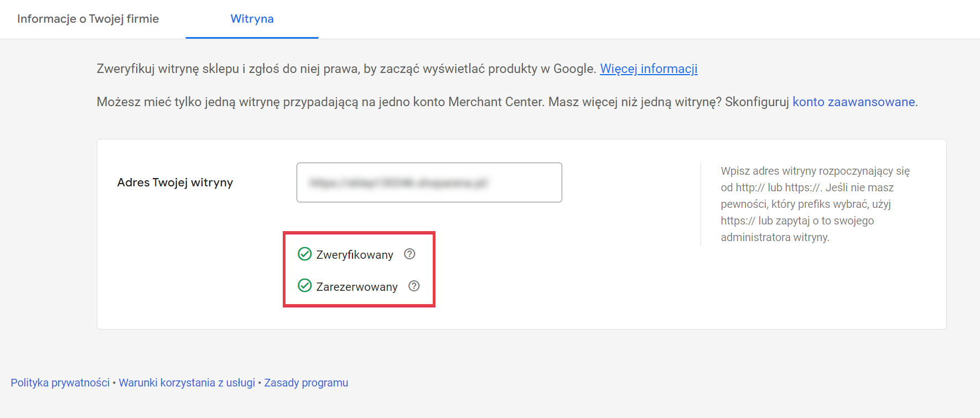This screenshot has width=980, height=418.
Task: Open the help icon next to Zweryfikowany
Action: tap(409, 254)
